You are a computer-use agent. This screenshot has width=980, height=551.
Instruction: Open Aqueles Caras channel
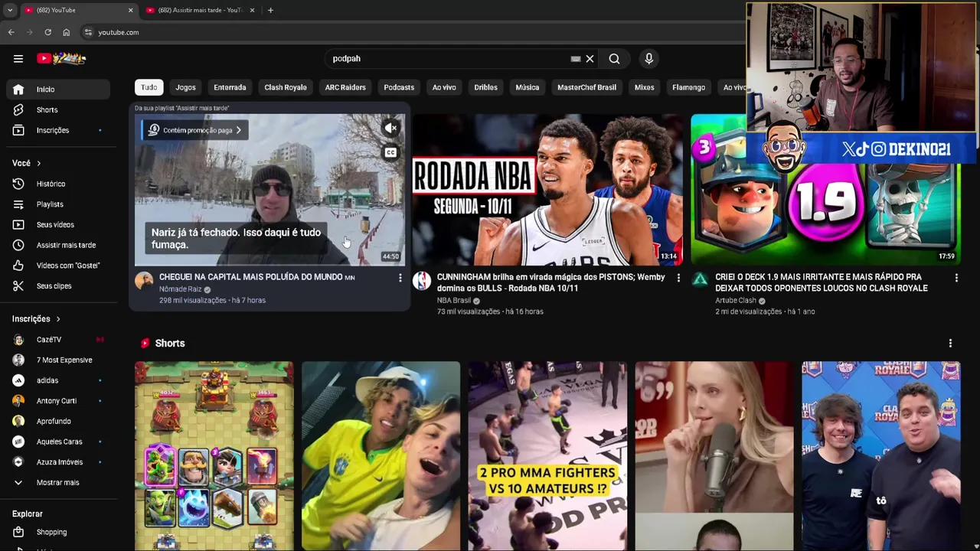coord(58,442)
